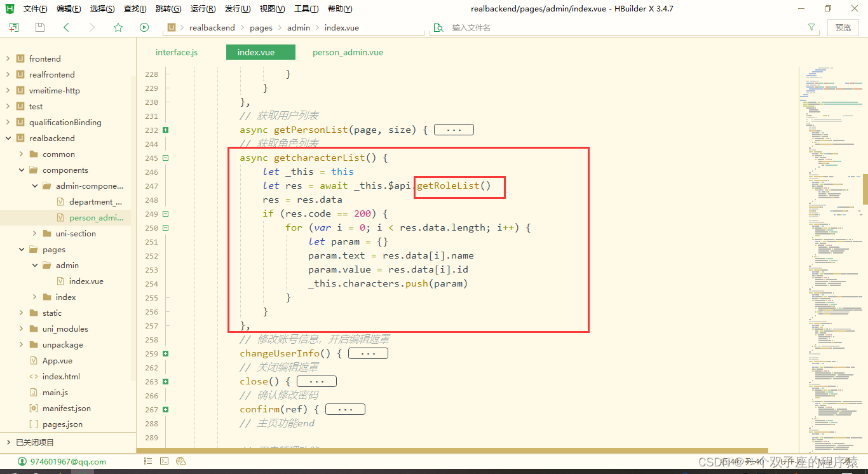This screenshot has width=868, height=474.
Task: Expand the unpackage folder
Action: (x=21, y=344)
